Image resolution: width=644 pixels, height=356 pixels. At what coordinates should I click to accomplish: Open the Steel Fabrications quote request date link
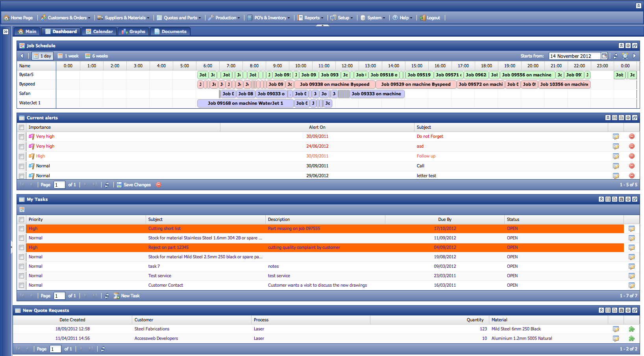(x=72, y=329)
